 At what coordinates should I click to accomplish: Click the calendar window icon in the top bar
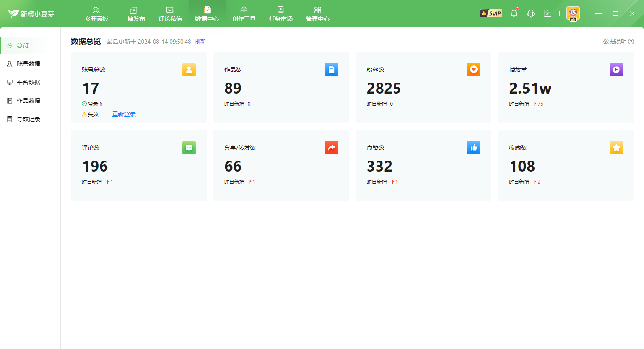pos(548,13)
